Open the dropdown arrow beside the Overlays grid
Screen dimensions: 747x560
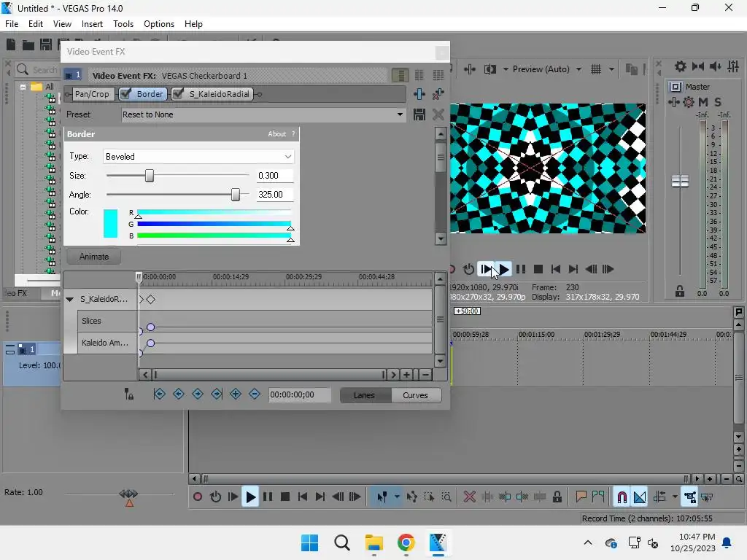tap(612, 69)
